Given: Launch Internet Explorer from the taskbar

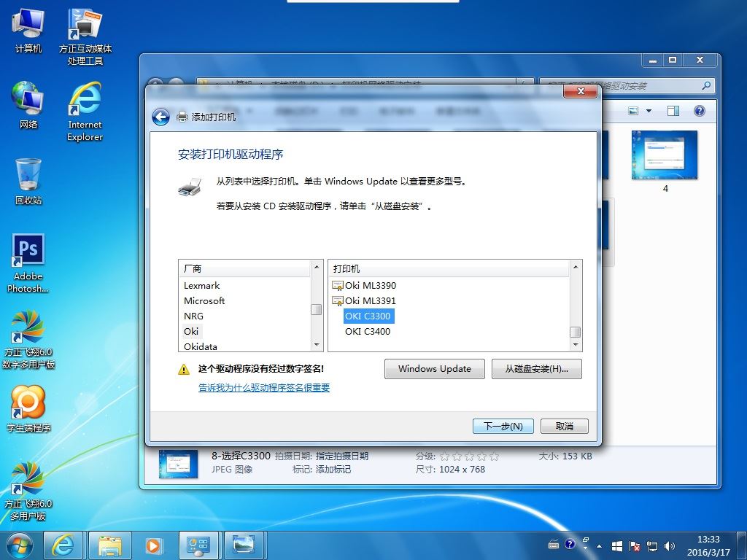Looking at the screenshot, I should (x=63, y=545).
